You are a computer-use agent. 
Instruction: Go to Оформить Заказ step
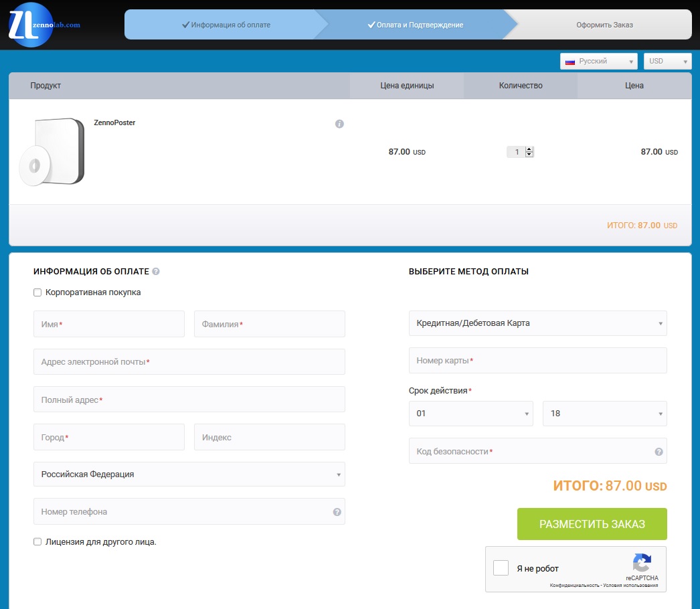(x=604, y=25)
